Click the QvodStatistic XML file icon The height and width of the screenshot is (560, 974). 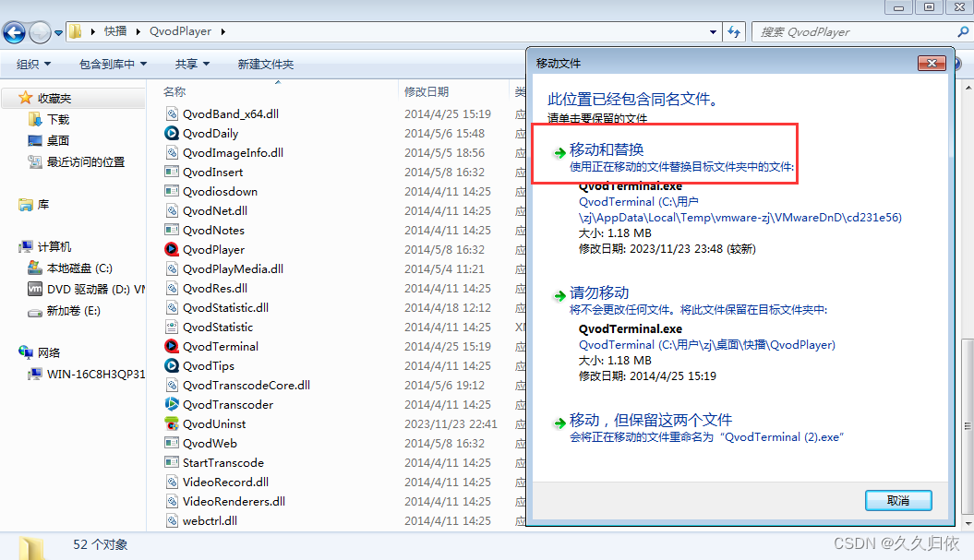[172, 327]
